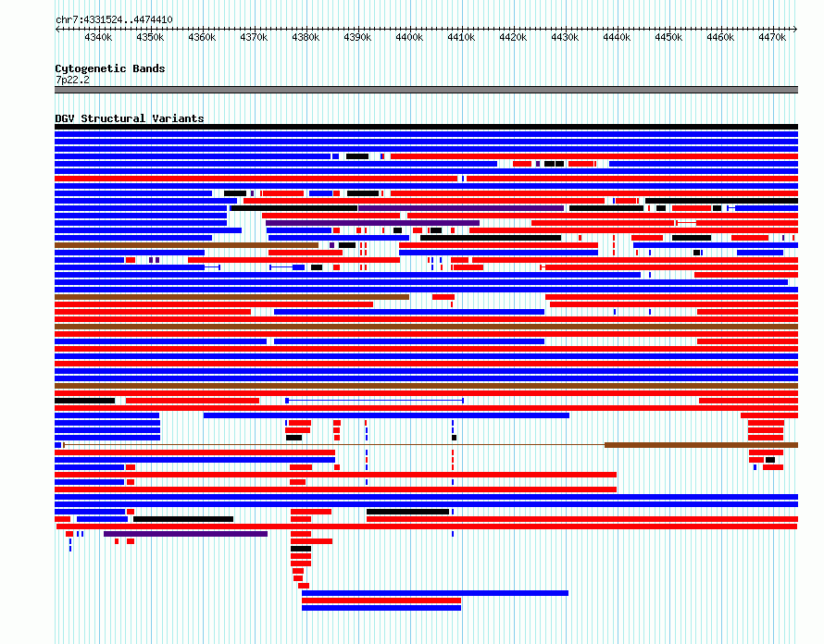This screenshot has height=644, width=824.
Task: Click the 4450k ruler label
Action: [x=668, y=37]
